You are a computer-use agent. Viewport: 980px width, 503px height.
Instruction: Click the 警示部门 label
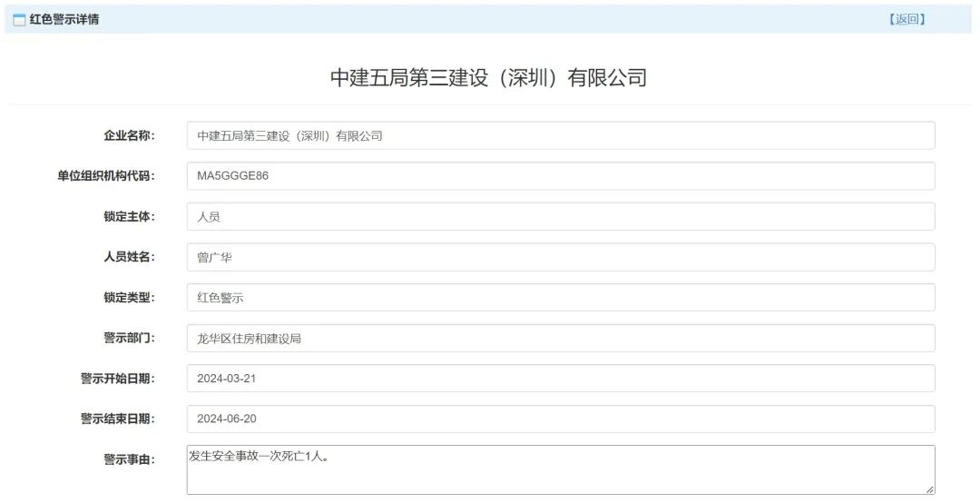pyautogui.click(x=130, y=338)
